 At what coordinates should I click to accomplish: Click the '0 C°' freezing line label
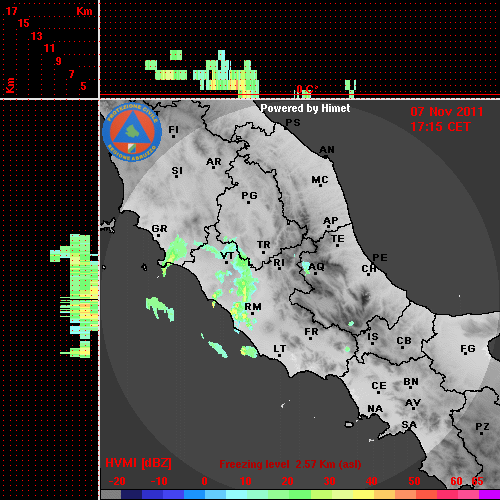pos(307,89)
